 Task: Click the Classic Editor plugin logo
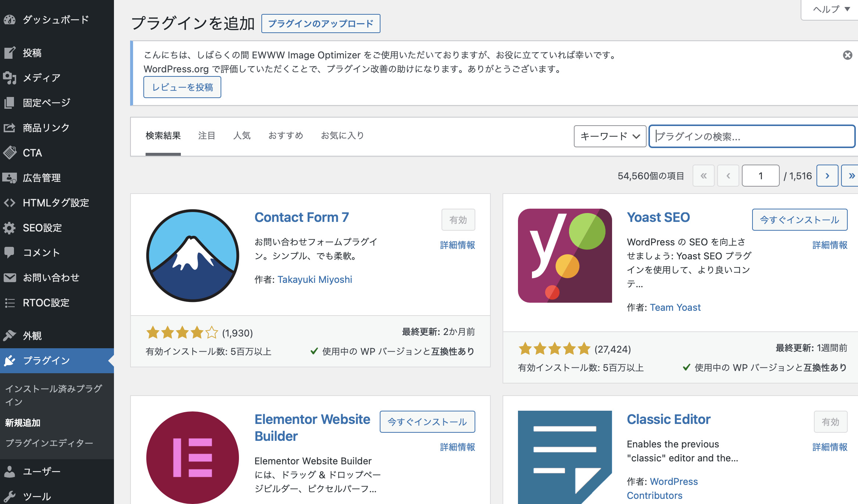tap(565, 457)
